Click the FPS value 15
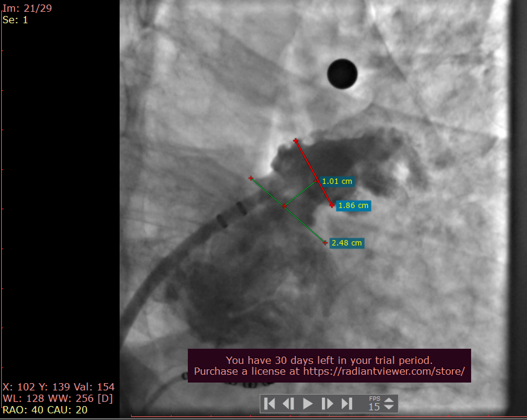 pos(374,407)
